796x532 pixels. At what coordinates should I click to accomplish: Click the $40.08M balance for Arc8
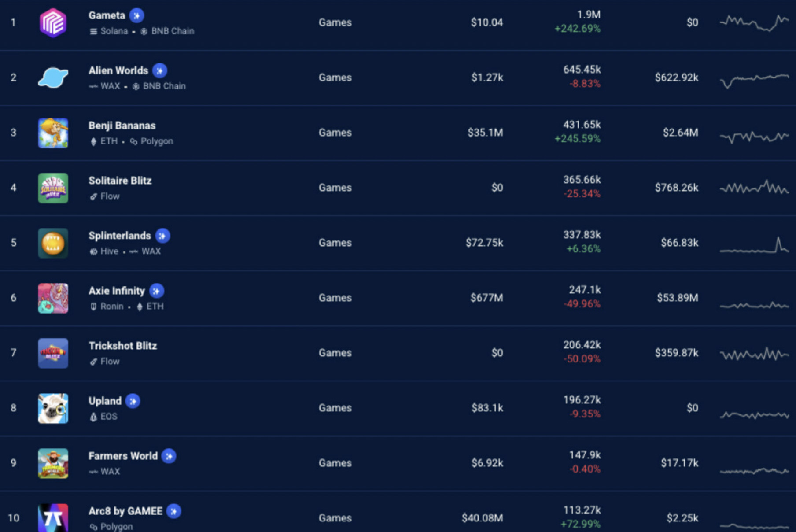[x=482, y=518]
